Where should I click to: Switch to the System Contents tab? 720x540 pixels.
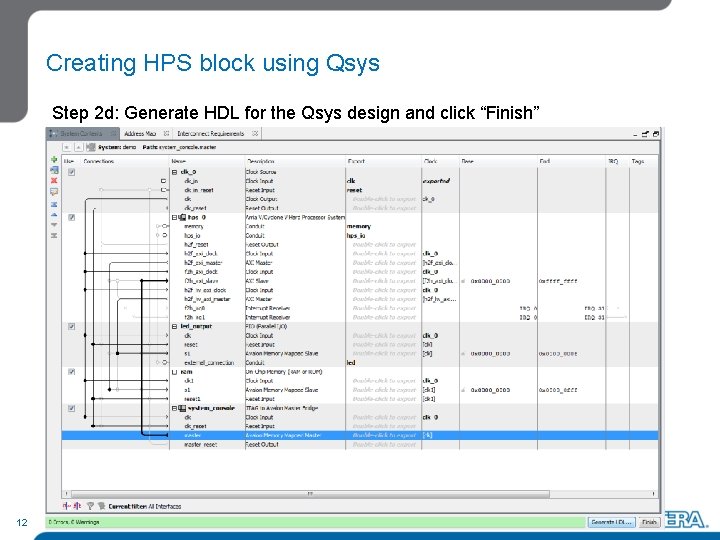coord(81,134)
